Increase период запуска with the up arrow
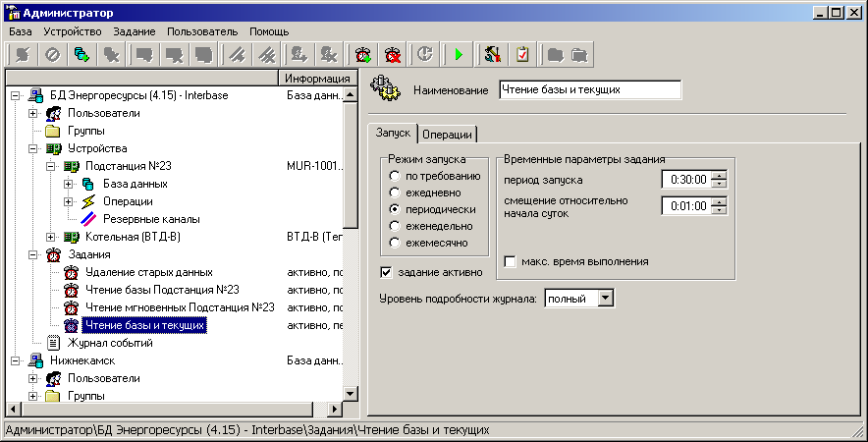Screen dimensions: 868x442 719,176
